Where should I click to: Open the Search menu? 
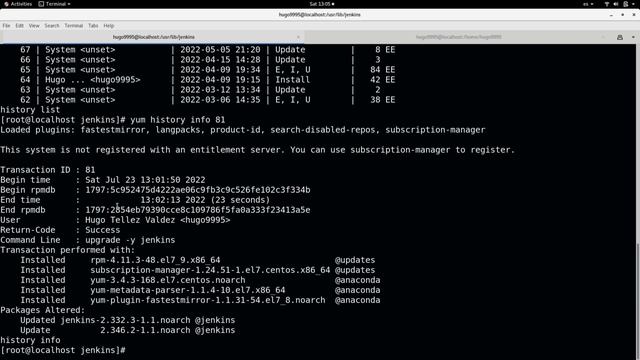pos(52,26)
